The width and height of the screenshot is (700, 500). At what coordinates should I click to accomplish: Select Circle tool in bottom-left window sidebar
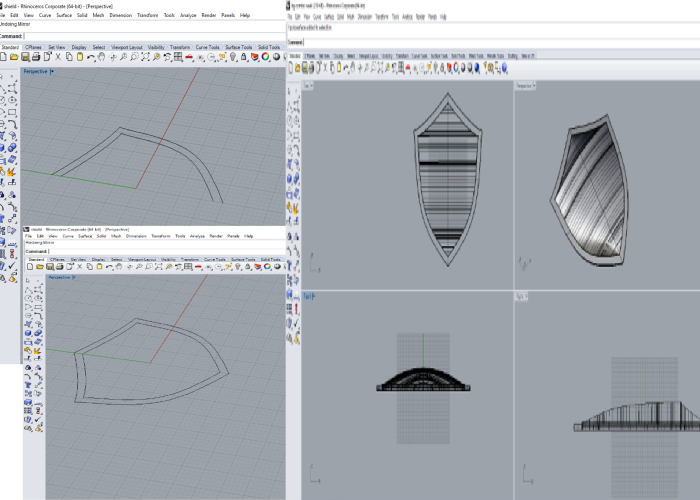[29, 298]
